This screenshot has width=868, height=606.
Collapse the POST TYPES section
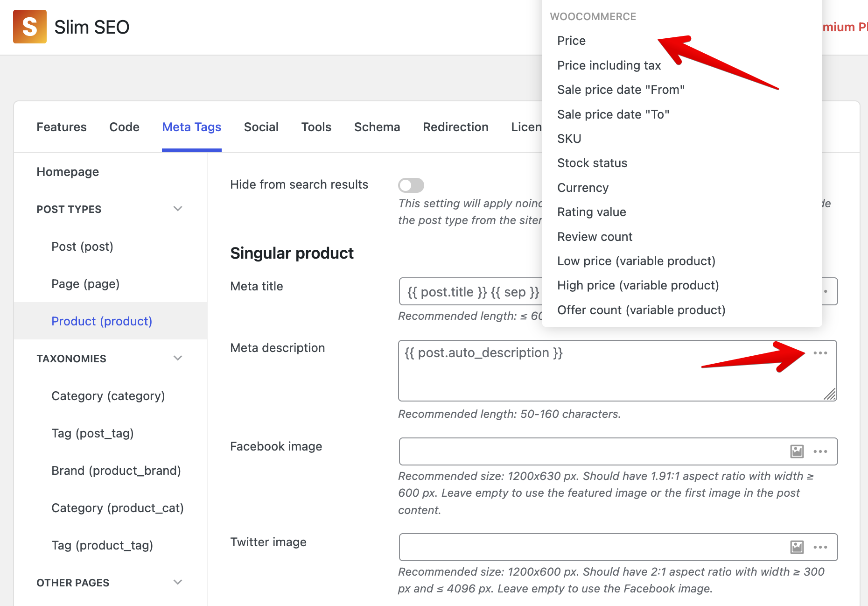tap(178, 209)
